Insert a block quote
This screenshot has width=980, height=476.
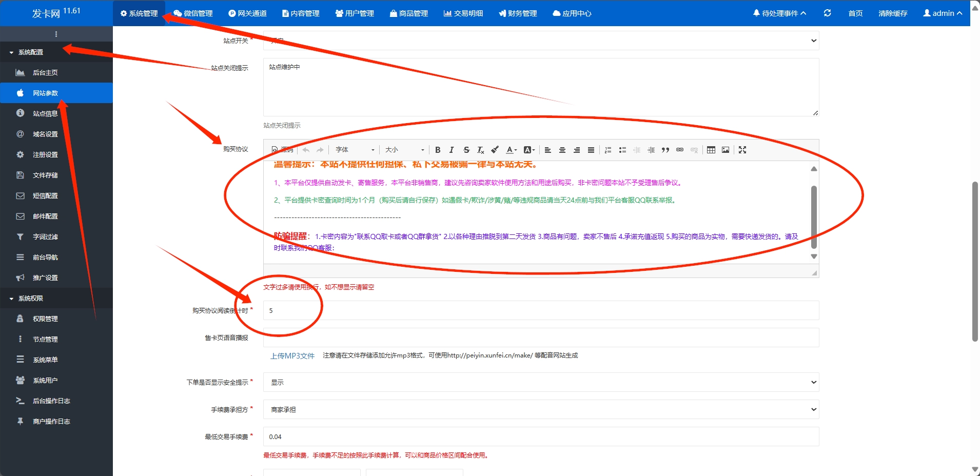pyautogui.click(x=665, y=150)
